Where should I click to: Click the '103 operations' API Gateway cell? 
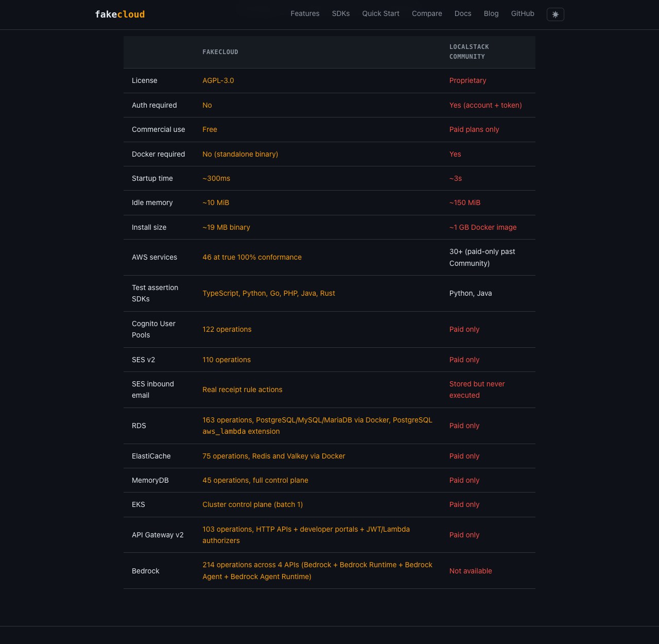coord(306,535)
